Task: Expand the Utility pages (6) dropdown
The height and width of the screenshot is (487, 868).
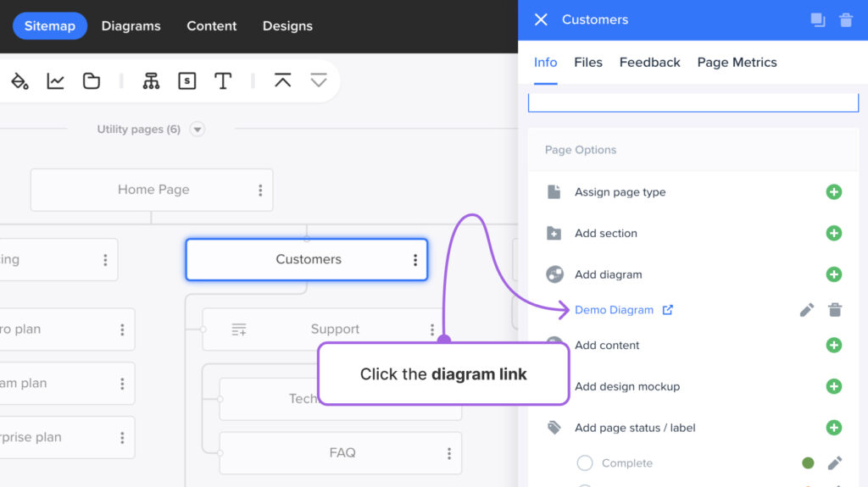Action: point(197,130)
